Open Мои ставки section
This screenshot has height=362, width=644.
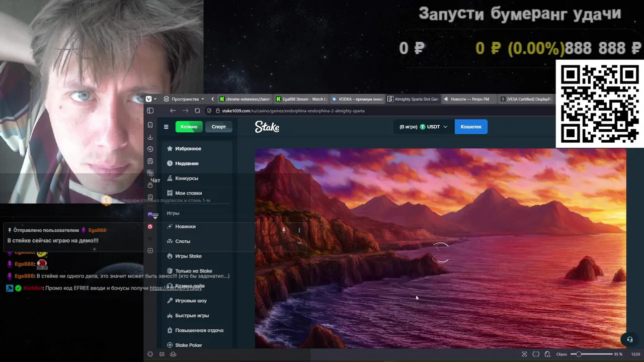click(184, 193)
